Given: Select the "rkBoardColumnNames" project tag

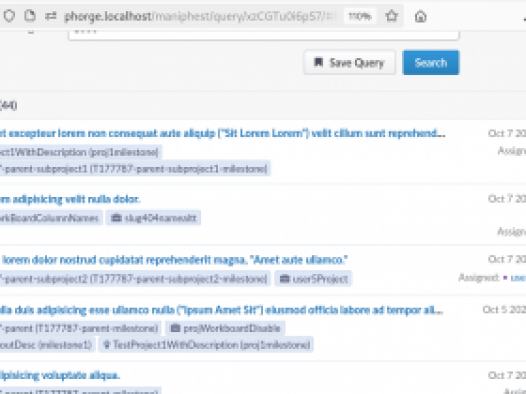Looking at the screenshot, I should coord(51,218).
